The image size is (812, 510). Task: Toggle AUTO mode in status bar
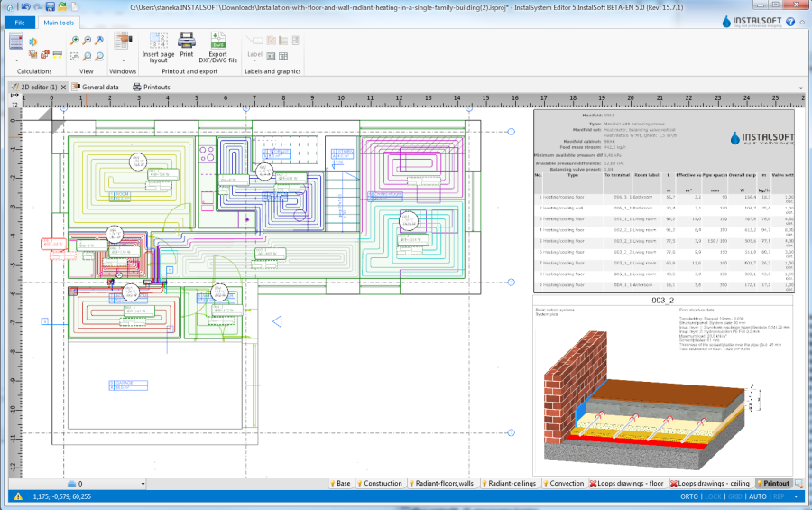[758, 496]
